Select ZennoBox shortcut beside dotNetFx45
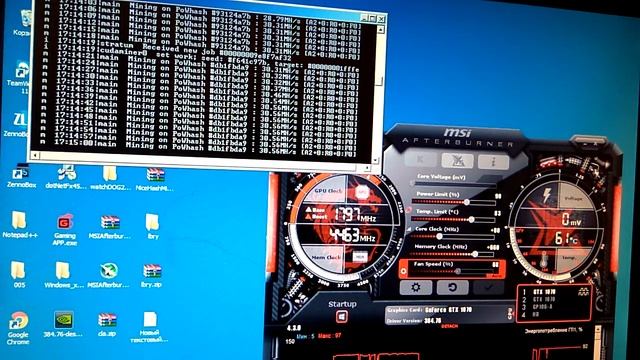This screenshot has width=640, height=360. pyautogui.click(x=21, y=177)
